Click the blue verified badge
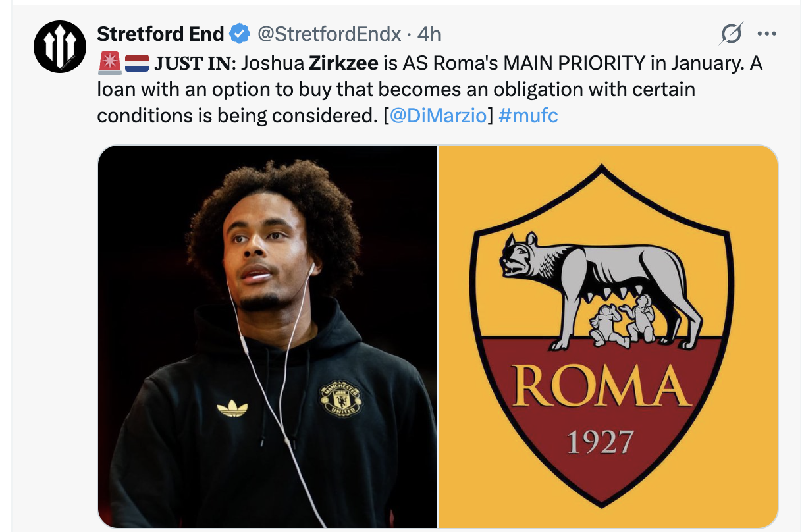This screenshot has height=532, width=802. coord(238,33)
